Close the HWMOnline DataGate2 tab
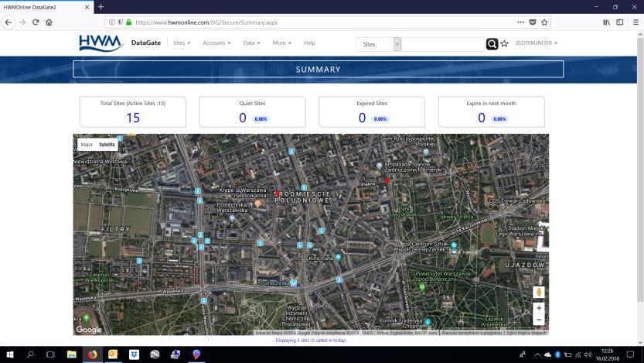The height and width of the screenshot is (363, 644). 87,7
